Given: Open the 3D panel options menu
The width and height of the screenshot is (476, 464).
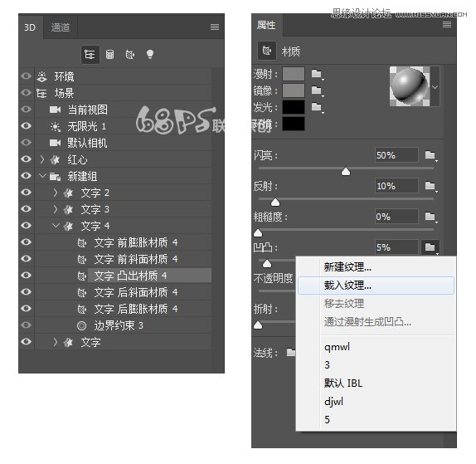Looking at the screenshot, I should tap(215, 27).
